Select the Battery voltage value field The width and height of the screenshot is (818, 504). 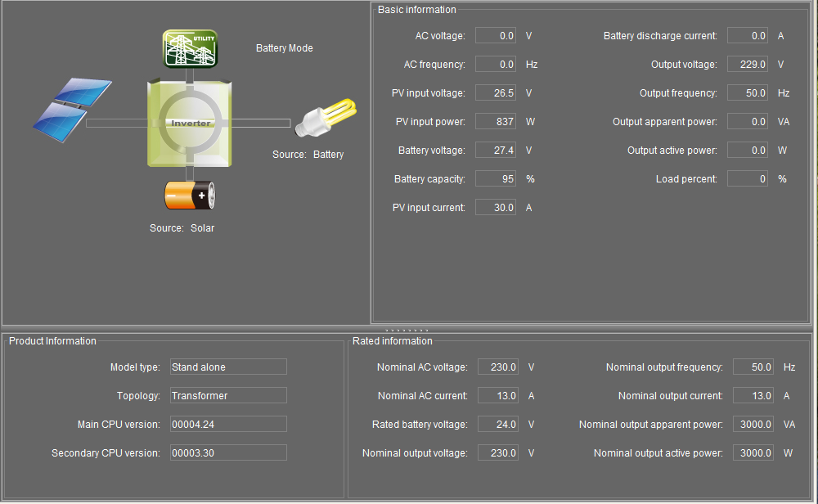click(x=496, y=151)
